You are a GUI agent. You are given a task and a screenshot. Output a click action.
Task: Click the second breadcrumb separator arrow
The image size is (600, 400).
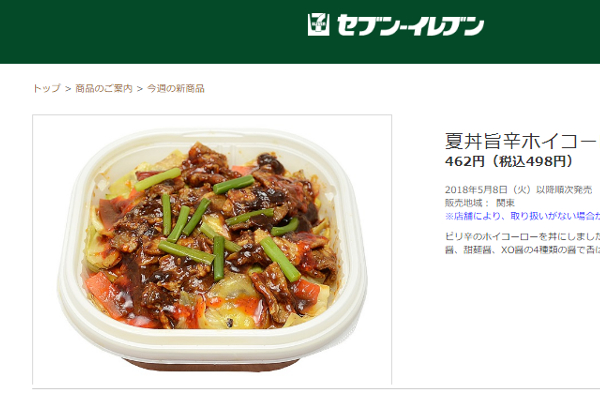tap(140, 89)
